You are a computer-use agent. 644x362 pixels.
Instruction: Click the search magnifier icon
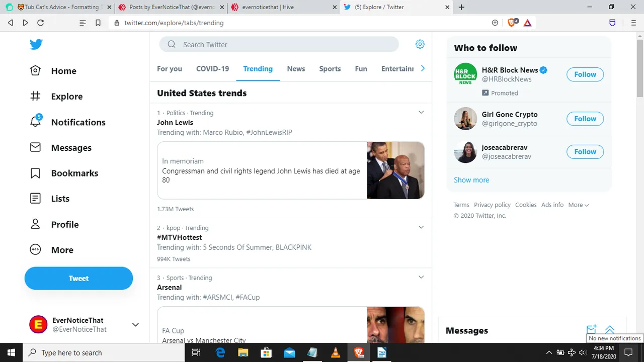coord(172,44)
